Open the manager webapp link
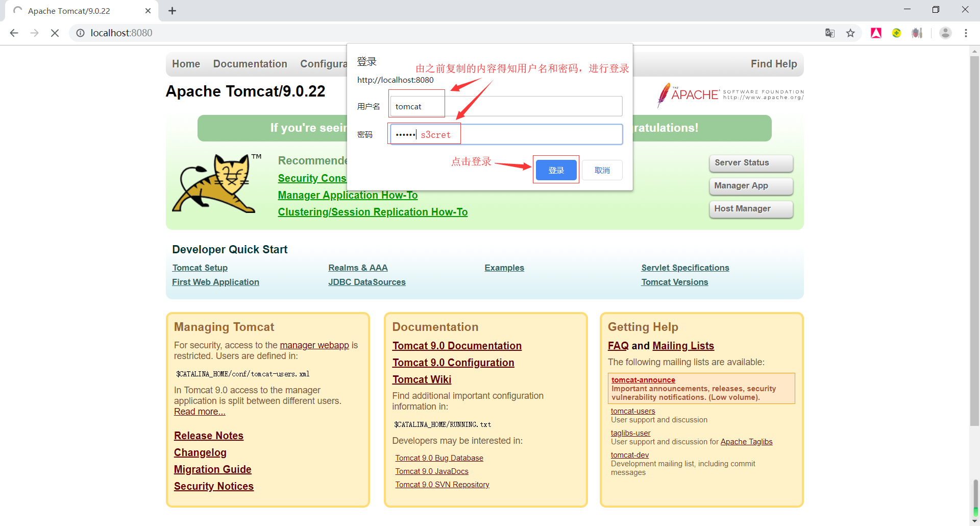 pos(314,345)
